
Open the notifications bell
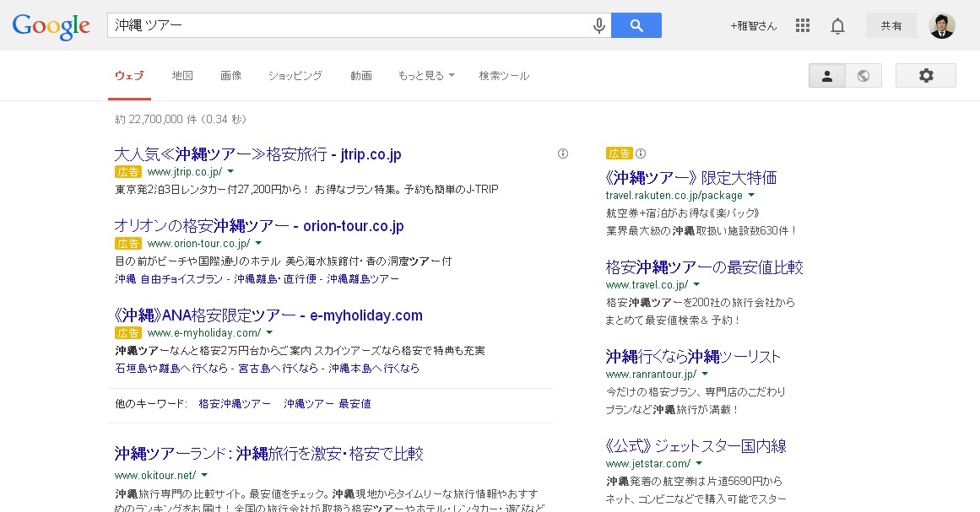click(x=837, y=25)
